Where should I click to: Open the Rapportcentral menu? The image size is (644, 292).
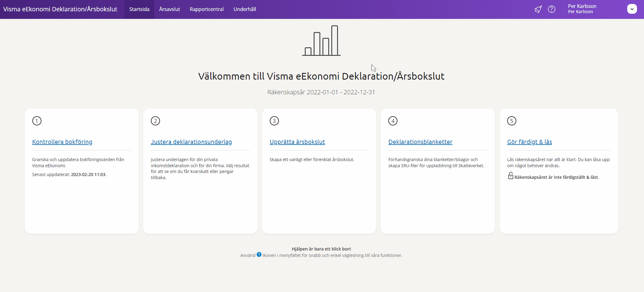[x=207, y=9]
